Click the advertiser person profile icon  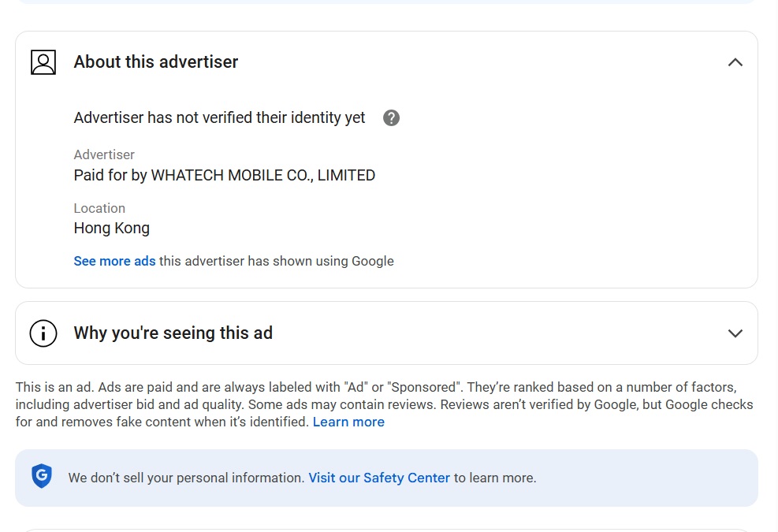(43, 62)
